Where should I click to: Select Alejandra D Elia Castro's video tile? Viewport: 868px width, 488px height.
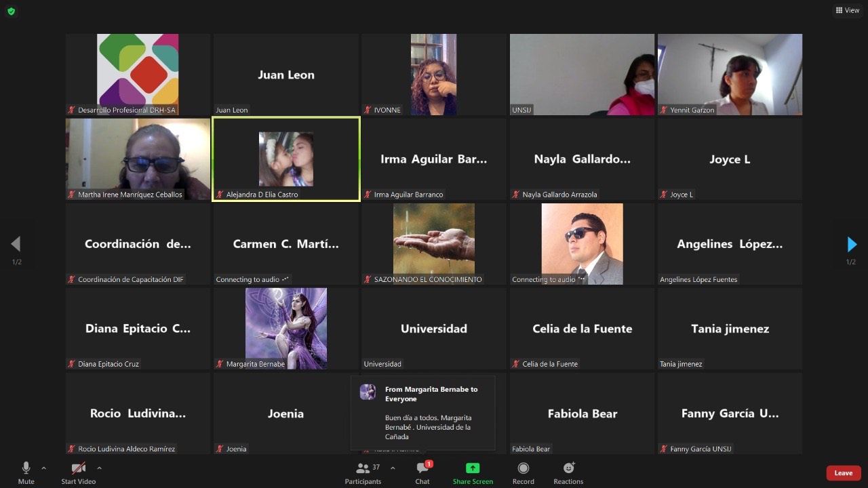(285, 159)
